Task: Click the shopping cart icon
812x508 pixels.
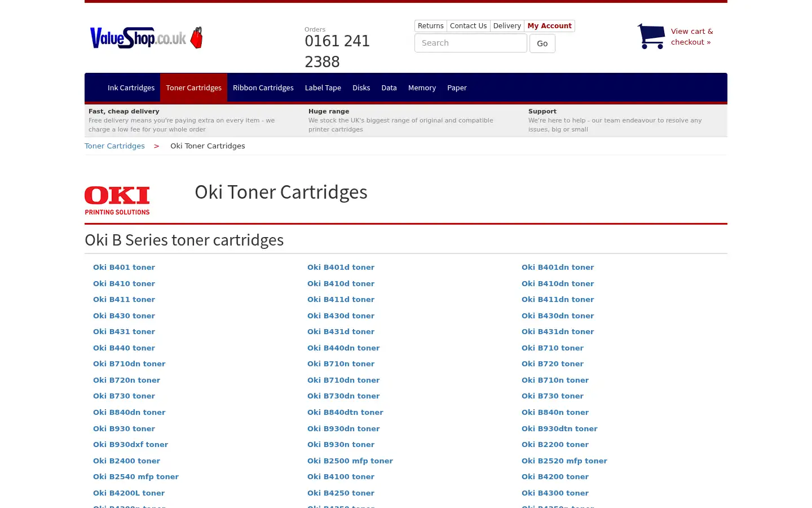Action: click(651, 36)
